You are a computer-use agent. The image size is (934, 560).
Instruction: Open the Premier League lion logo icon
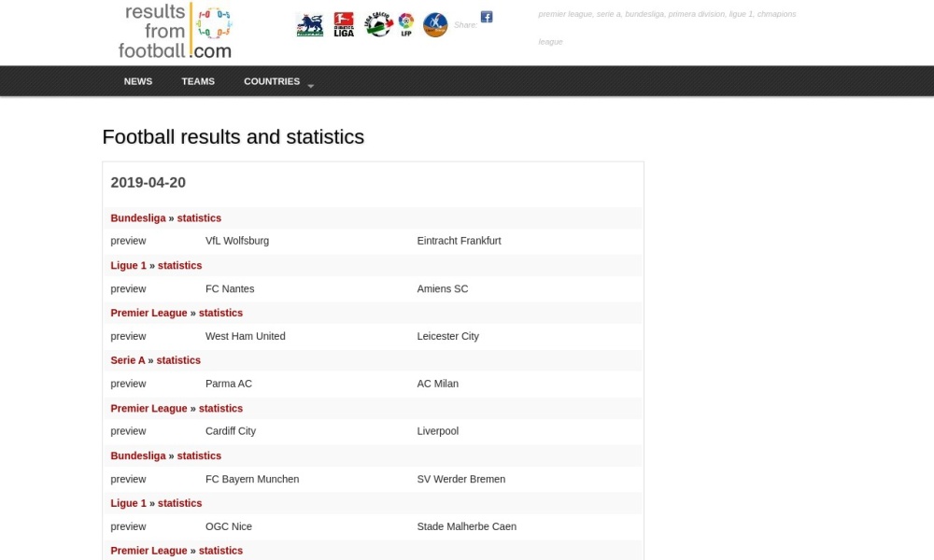[x=310, y=25]
